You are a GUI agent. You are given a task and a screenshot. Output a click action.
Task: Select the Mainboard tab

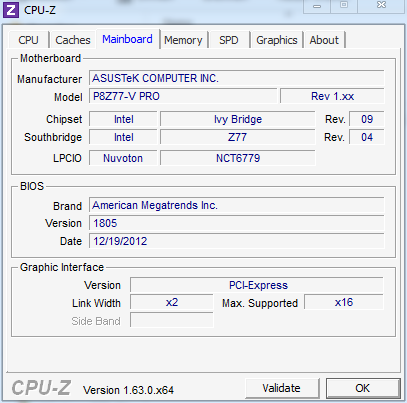click(127, 39)
